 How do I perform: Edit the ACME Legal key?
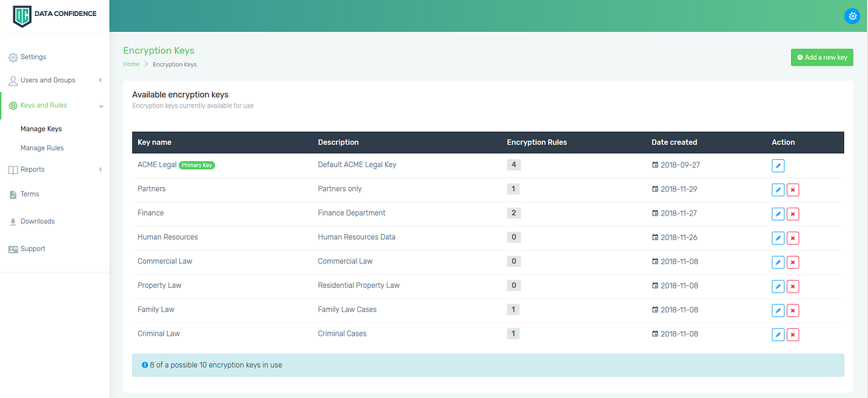[x=778, y=166]
